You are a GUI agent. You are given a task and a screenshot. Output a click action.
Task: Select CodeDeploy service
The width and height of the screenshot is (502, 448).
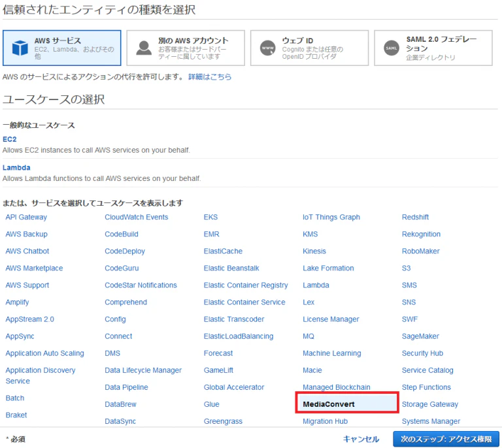click(125, 251)
